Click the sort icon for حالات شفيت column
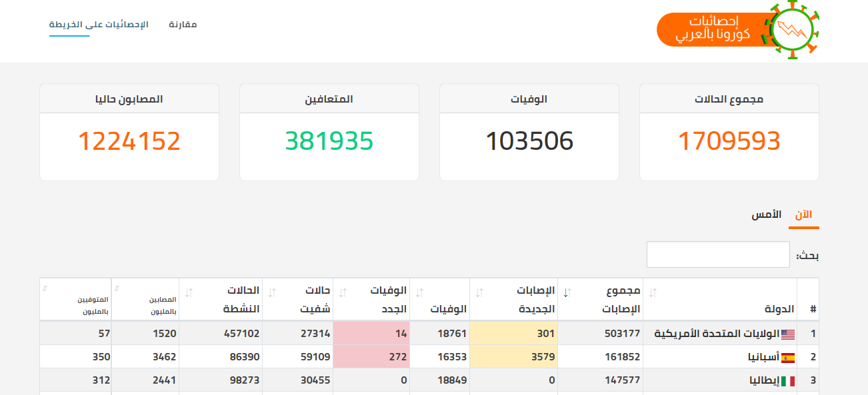This screenshot has height=395, width=868. 272,292
